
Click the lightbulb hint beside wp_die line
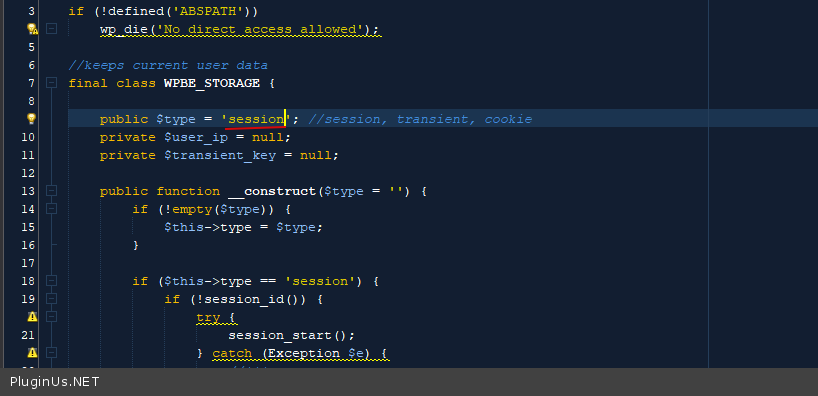[32, 29]
